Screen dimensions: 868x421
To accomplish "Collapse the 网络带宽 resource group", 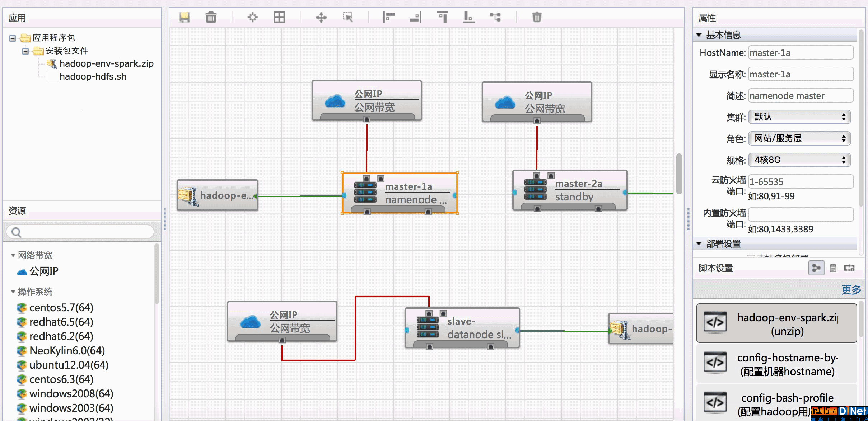I will [x=13, y=255].
